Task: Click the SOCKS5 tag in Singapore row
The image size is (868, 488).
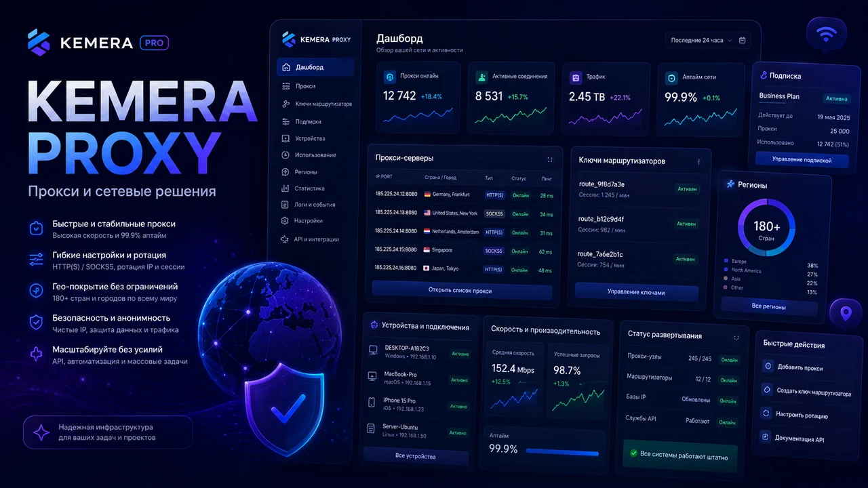Action: point(494,251)
